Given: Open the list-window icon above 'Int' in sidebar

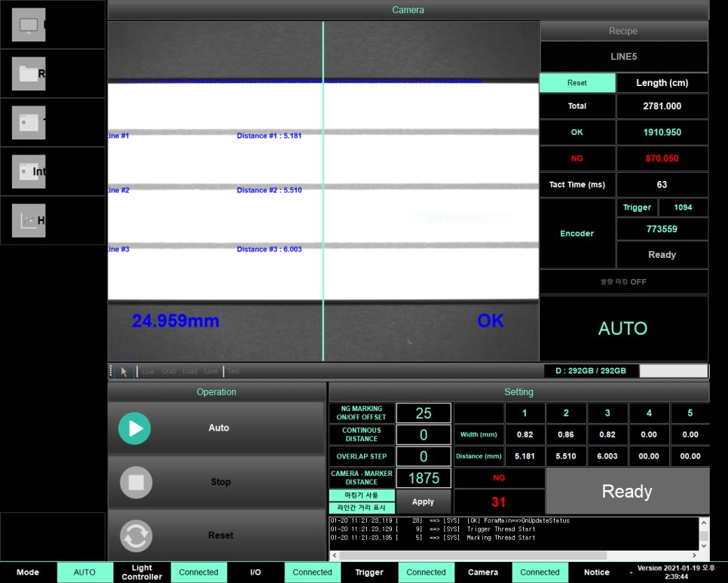Looking at the screenshot, I should click(29, 123).
